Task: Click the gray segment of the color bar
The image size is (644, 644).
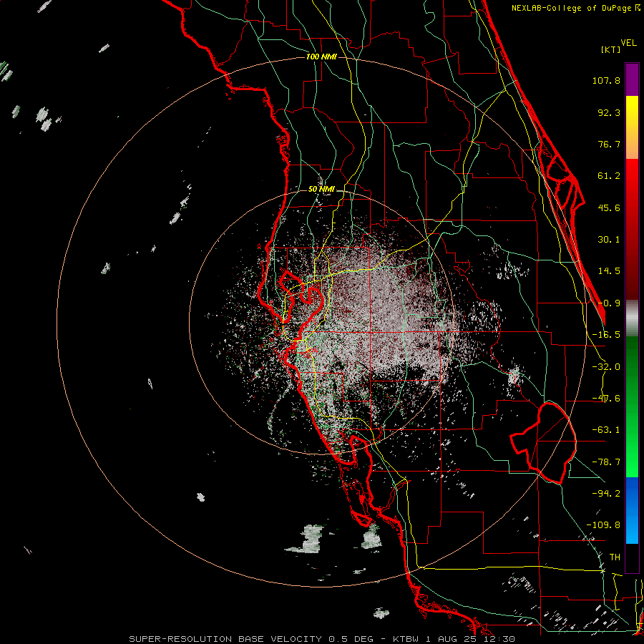Action: point(632,318)
